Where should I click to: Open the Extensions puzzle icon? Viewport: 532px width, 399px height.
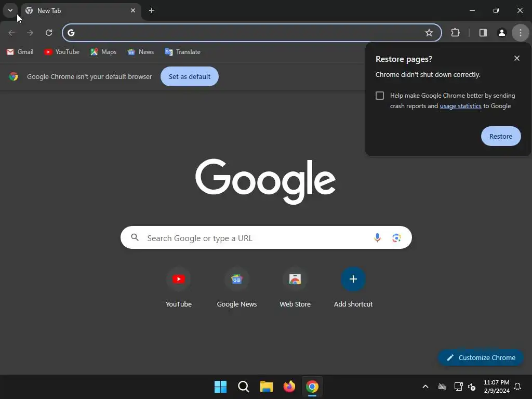click(x=455, y=33)
